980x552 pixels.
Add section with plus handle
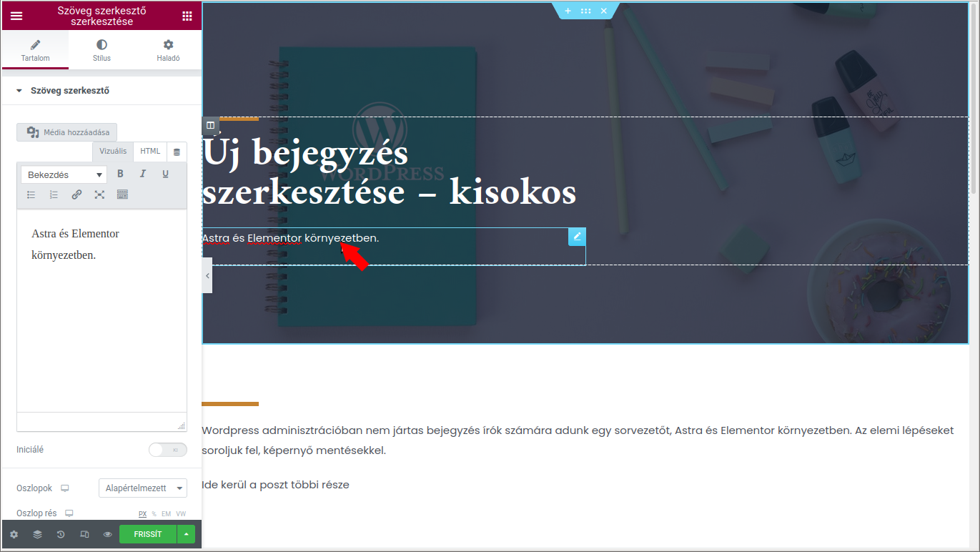[568, 11]
